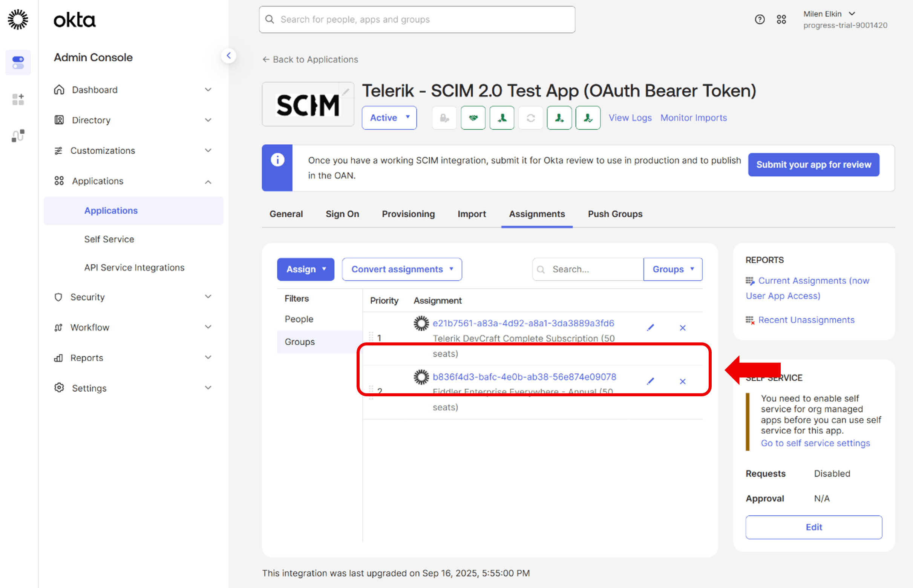Open the Groups search filter dropdown
913x588 pixels.
(x=673, y=269)
